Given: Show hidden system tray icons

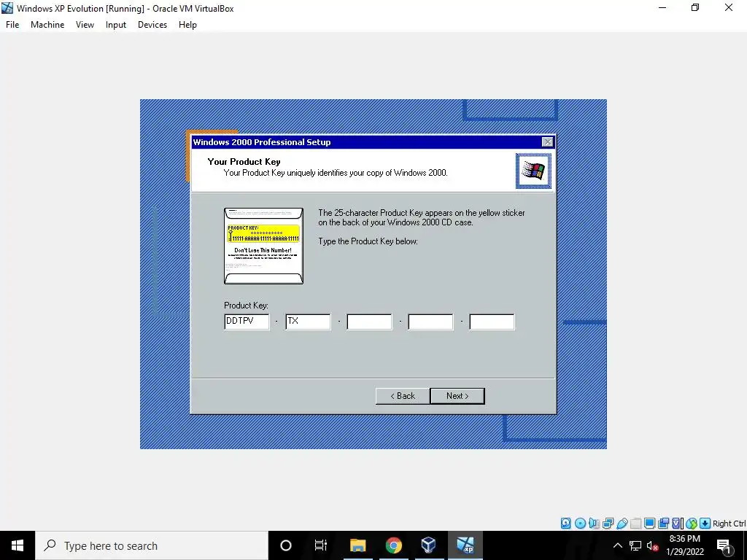Looking at the screenshot, I should [617, 545].
